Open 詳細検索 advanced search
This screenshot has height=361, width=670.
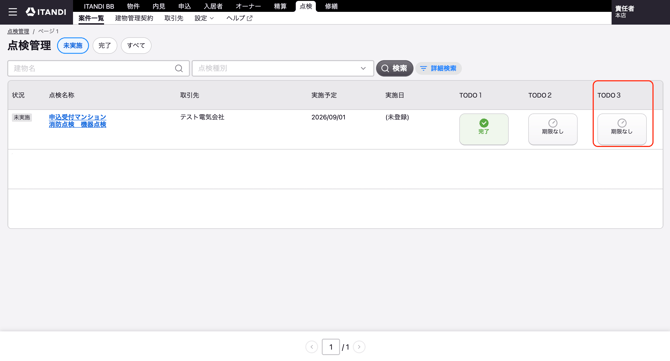438,68
